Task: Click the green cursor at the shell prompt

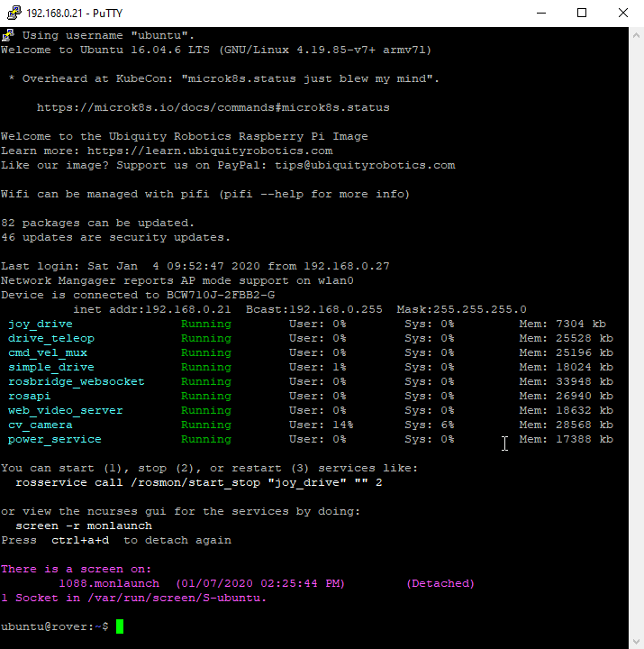Action: point(120,626)
